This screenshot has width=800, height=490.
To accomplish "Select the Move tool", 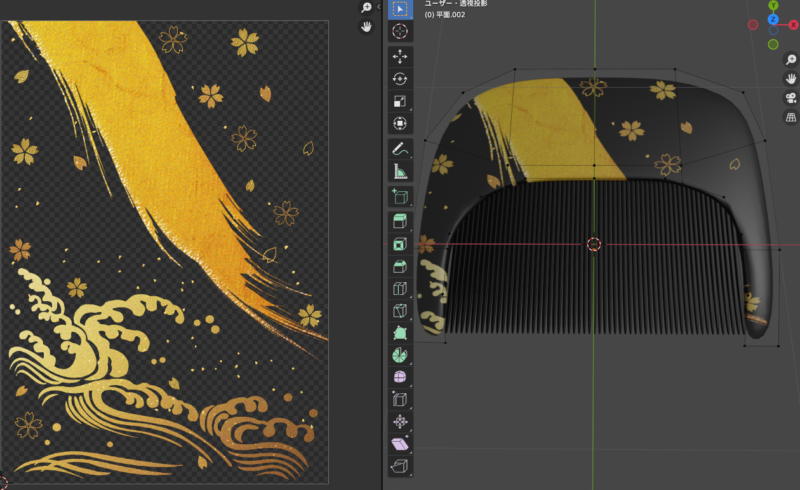I will pos(400,56).
